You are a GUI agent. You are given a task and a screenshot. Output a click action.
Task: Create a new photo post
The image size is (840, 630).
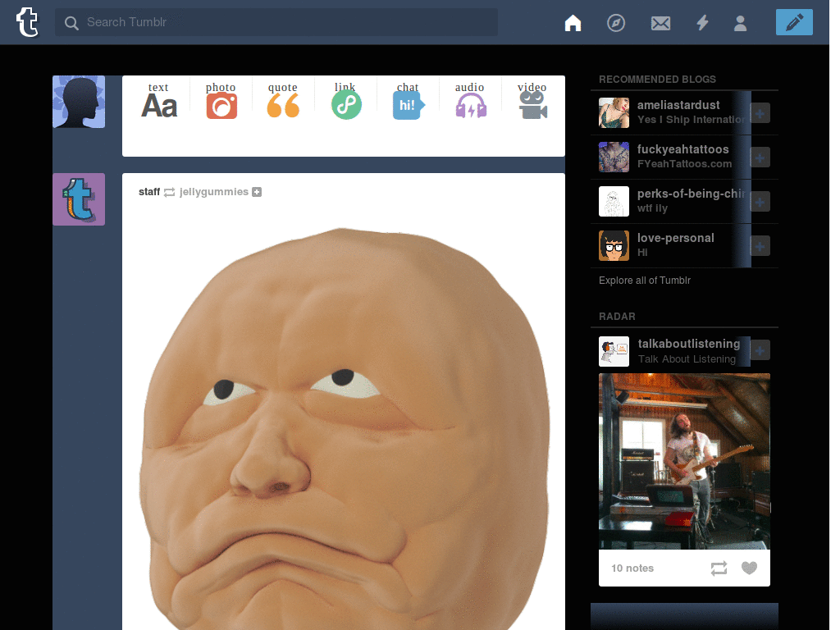coord(221,100)
